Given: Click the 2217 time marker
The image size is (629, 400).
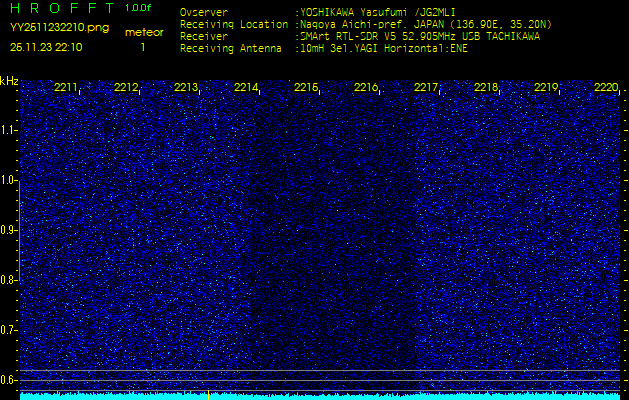Looking at the screenshot, I should [x=426, y=87].
